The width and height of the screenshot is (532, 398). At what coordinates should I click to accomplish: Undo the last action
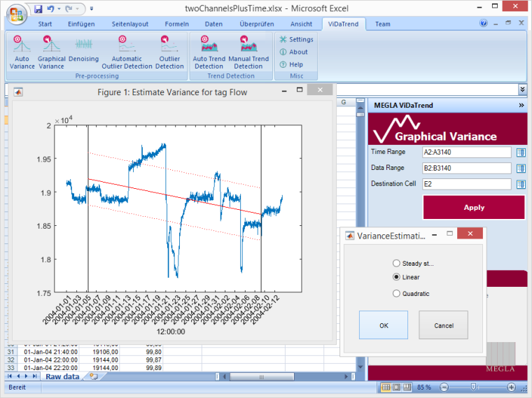50,8
